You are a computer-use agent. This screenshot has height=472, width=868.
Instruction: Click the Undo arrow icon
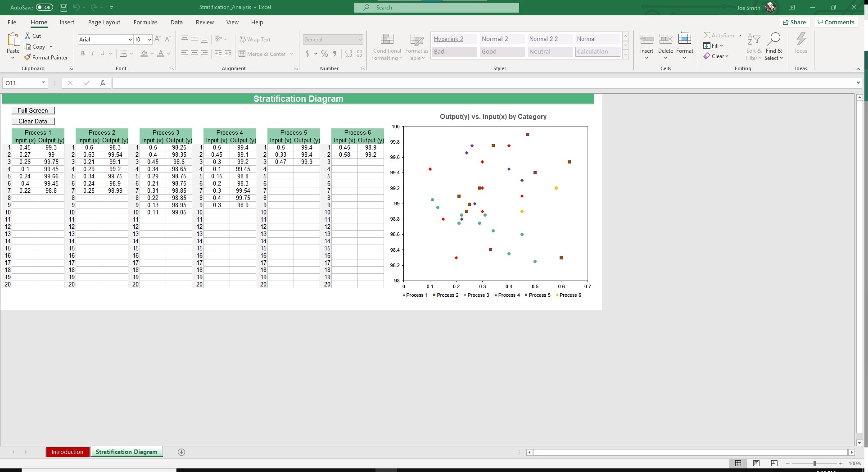[x=77, y=8]
